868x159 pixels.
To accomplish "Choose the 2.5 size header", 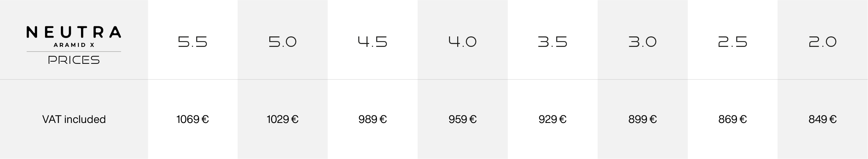I will [733, 42].
